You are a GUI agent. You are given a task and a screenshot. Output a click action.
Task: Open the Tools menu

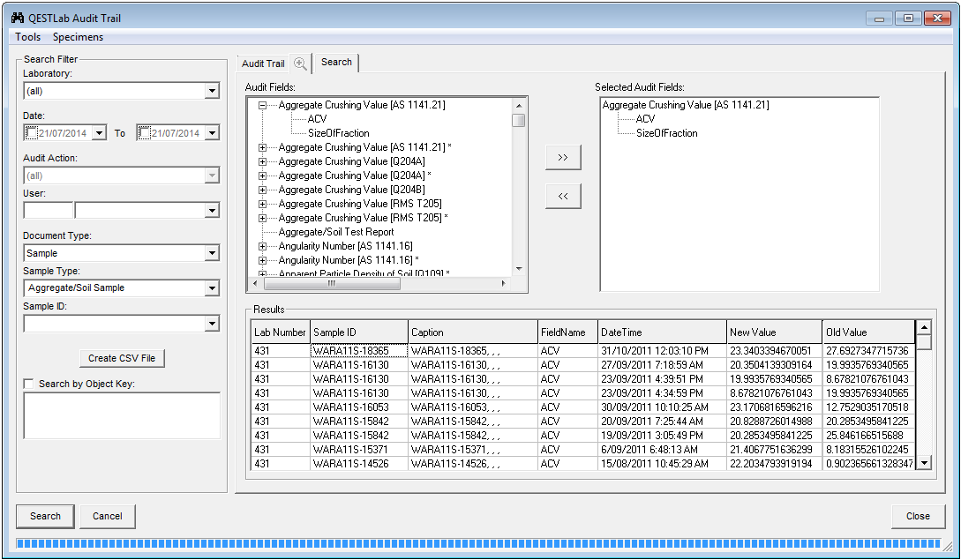pos(27,37)
